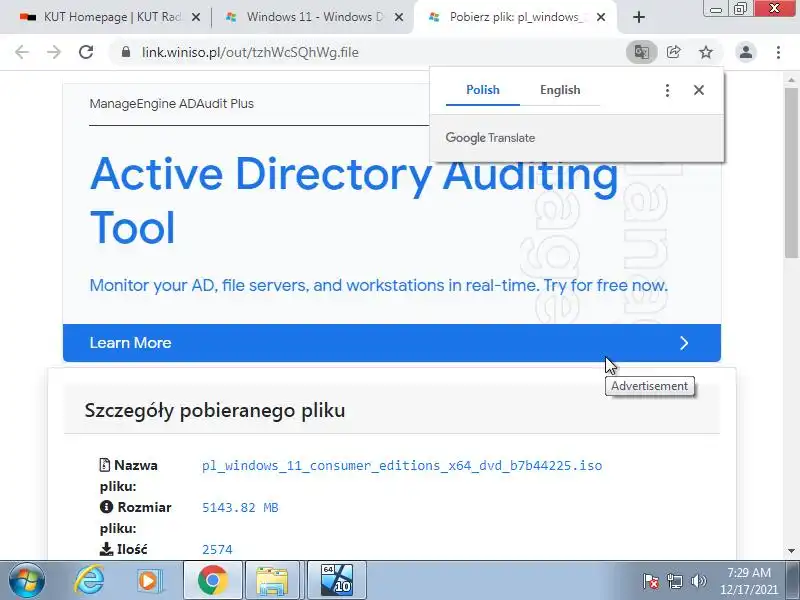The height and width of the screenshot is (600, 800).
Task: Click the Ilość download icon
Action: pyautogui.click(x=106, y=549)
